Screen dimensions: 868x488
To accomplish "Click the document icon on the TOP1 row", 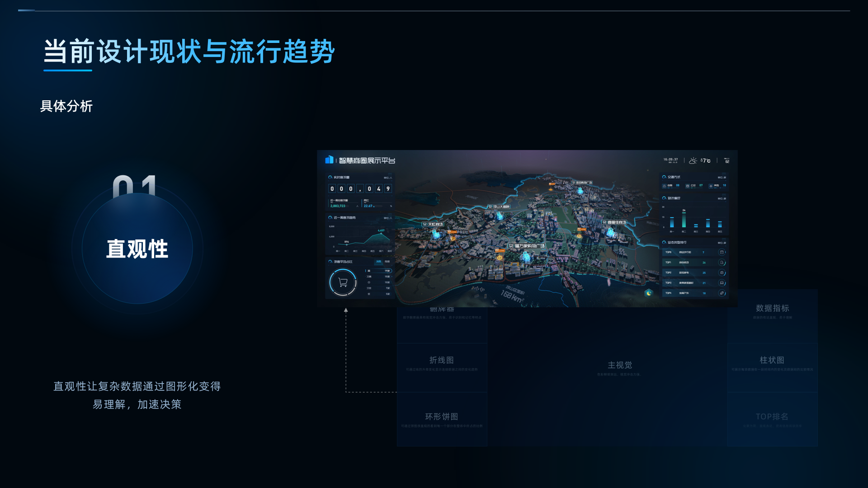I will click(x=722, y=263).
